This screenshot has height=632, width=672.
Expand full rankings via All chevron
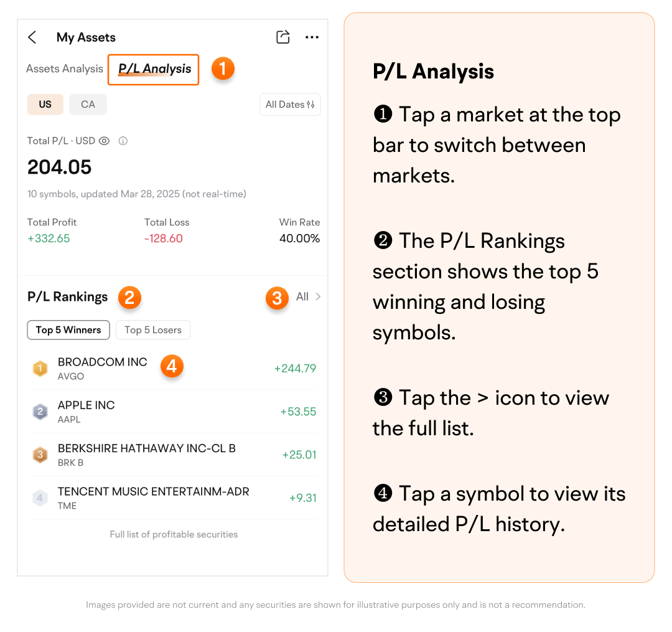point(309,297)
